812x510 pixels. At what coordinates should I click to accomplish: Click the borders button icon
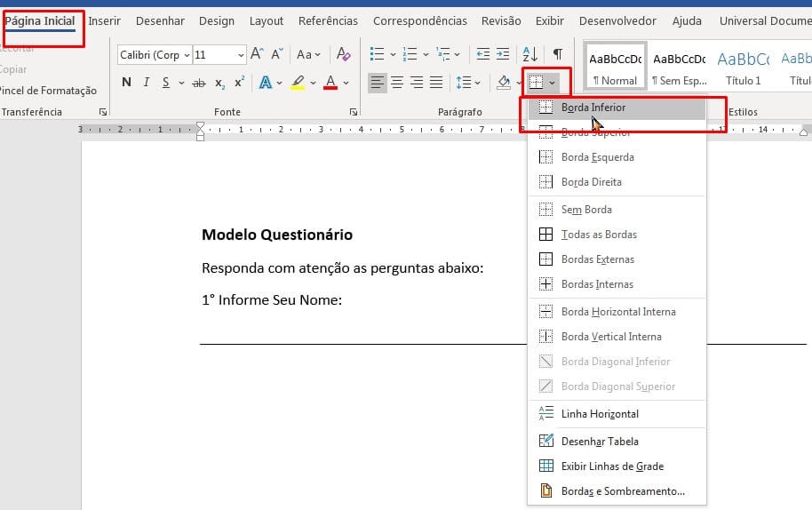536,83
